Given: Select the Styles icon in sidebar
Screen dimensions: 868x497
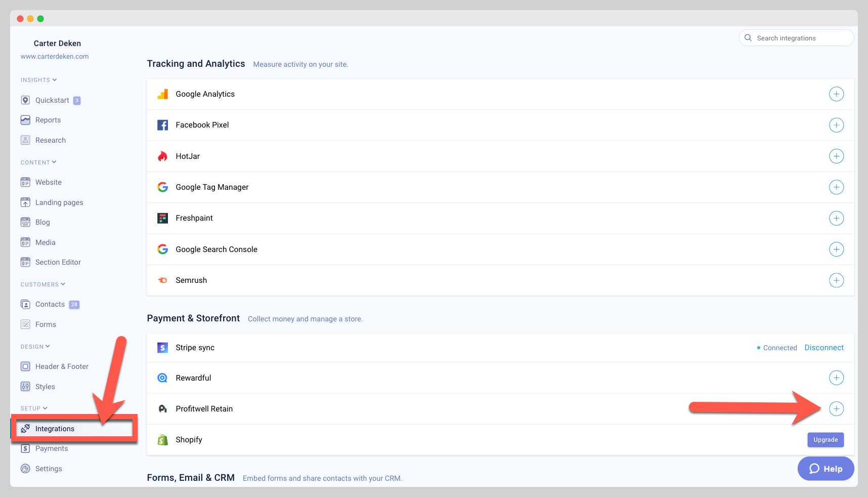Looking at the screenshot, I should point(26,386).
